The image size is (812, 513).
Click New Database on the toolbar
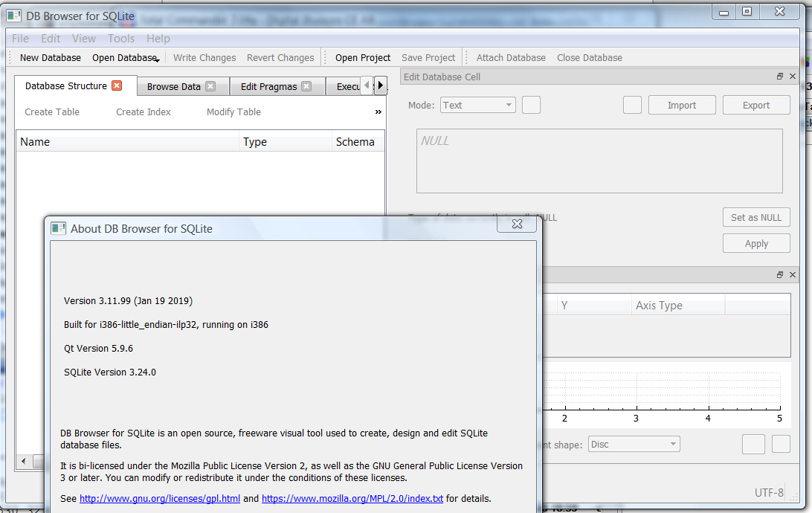[x=49, y=57]
